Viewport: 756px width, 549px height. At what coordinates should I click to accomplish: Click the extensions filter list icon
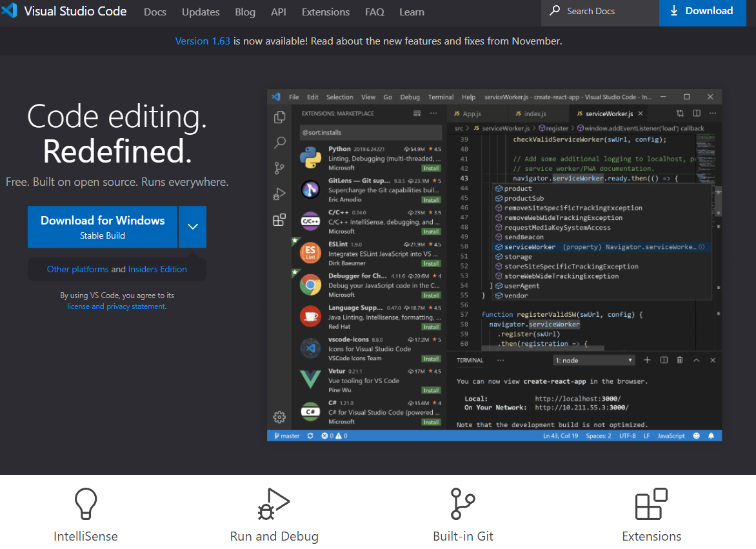[x=417, y=114]
